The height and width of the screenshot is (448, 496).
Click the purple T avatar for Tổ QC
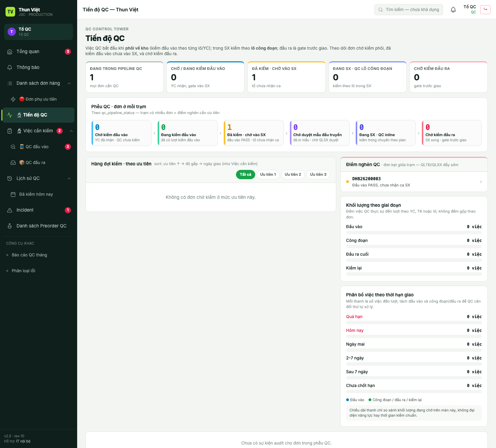coord(12,32)
